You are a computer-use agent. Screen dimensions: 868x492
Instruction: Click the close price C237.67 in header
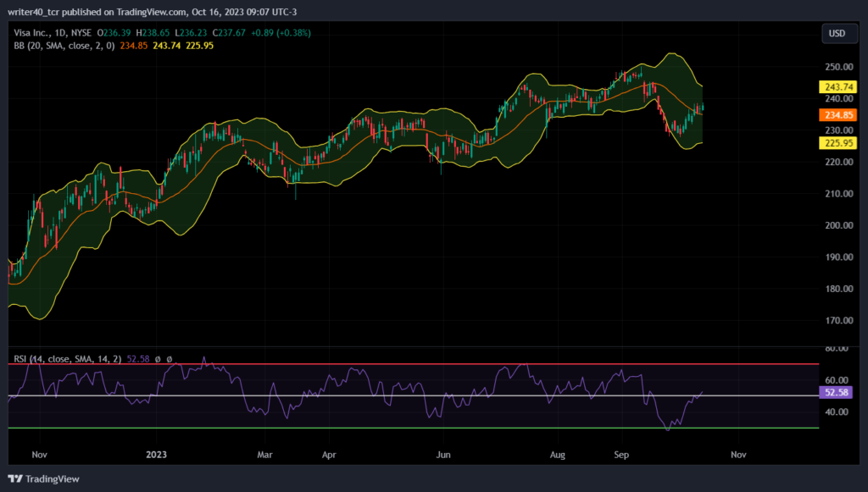pos(229,33)
